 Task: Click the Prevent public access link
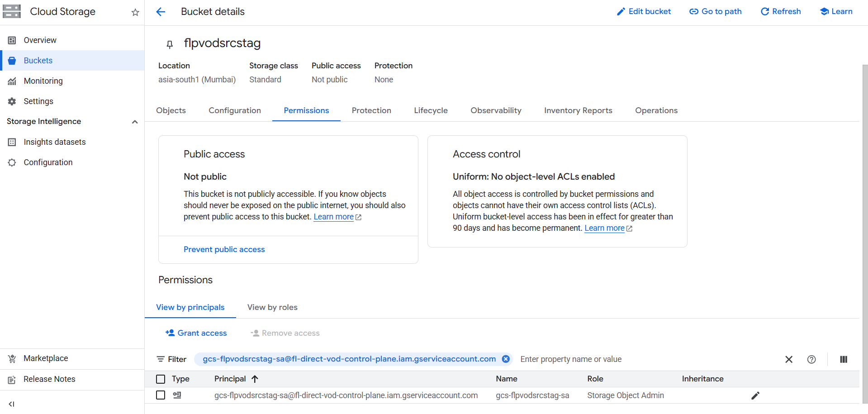click(x=224, y=249)
